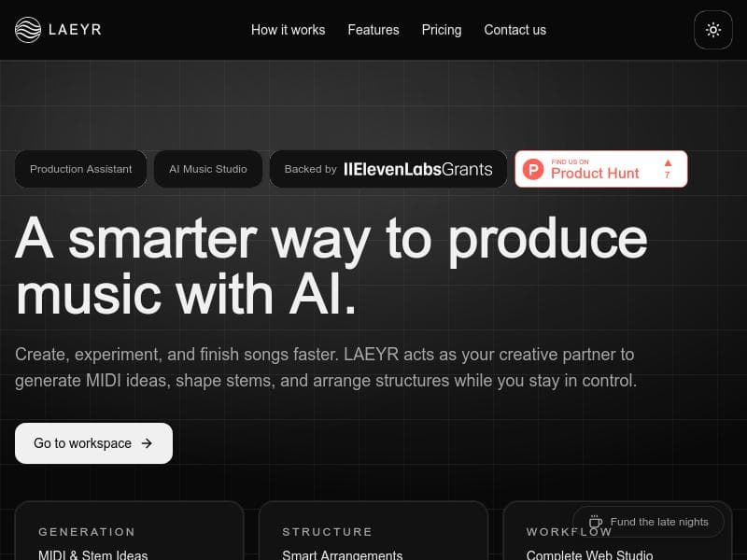Open the How it works menu item
The height and width of the screenshot is (560, 747).
coord(288,30)
